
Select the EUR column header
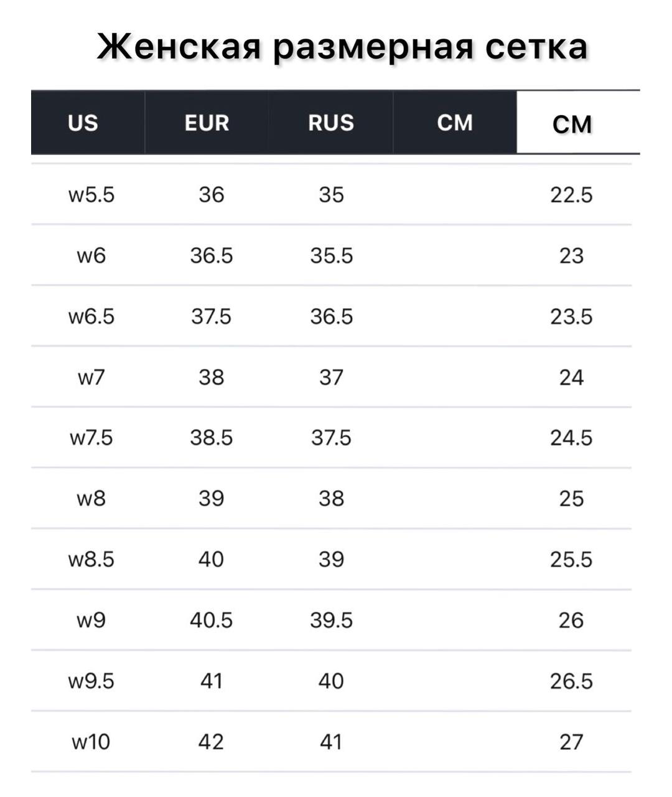click(207, 123)
